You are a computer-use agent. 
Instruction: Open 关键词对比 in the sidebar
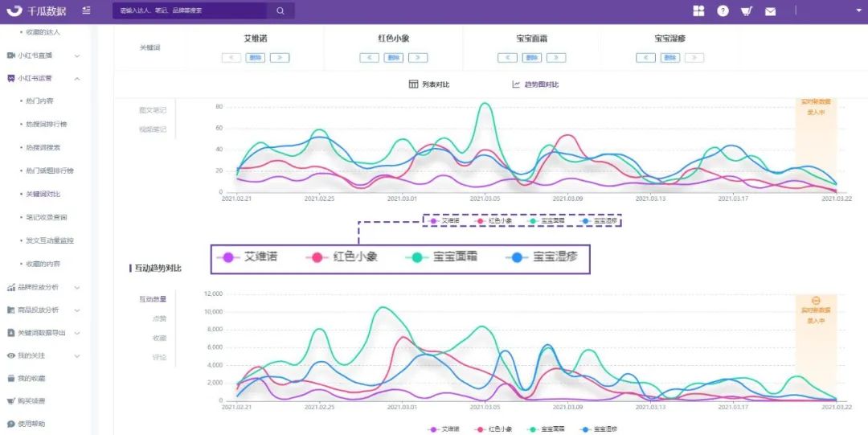[x=43, y=194]
